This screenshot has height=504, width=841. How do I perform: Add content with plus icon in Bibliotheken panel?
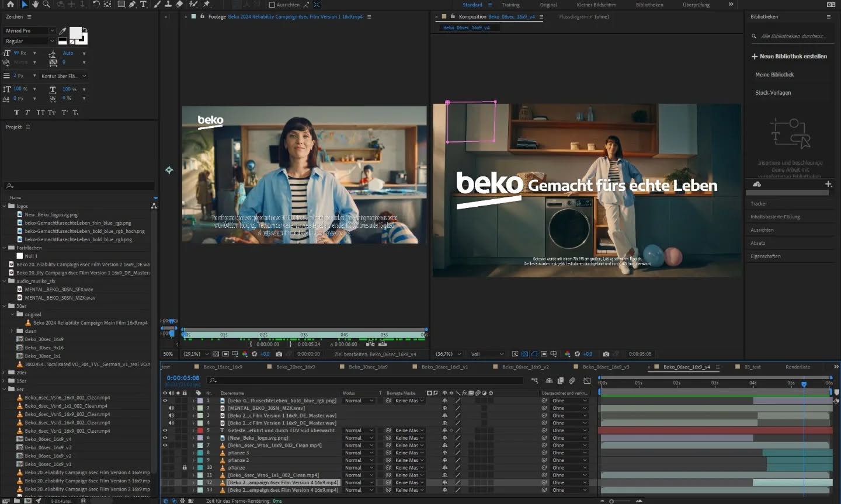click(828, 184)
